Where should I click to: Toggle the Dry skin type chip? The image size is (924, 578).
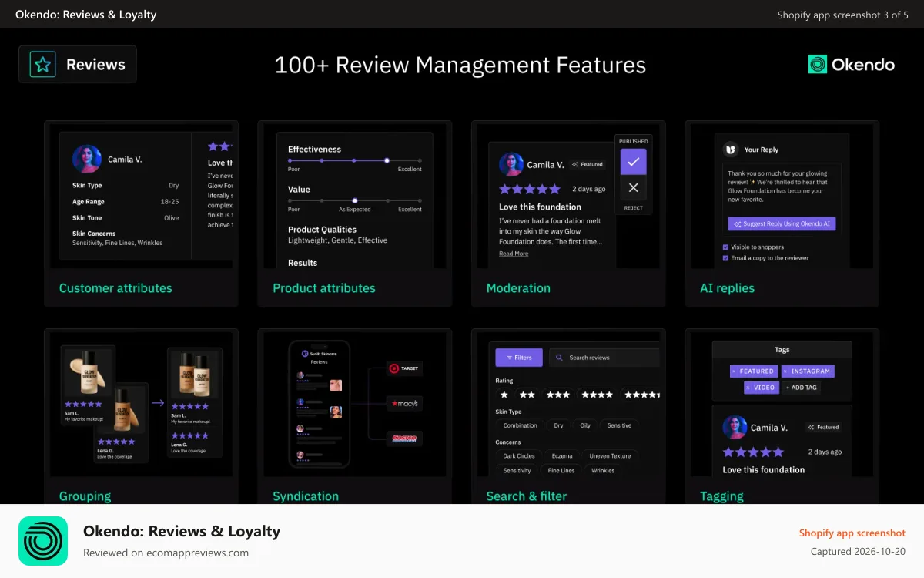(558, 425)
